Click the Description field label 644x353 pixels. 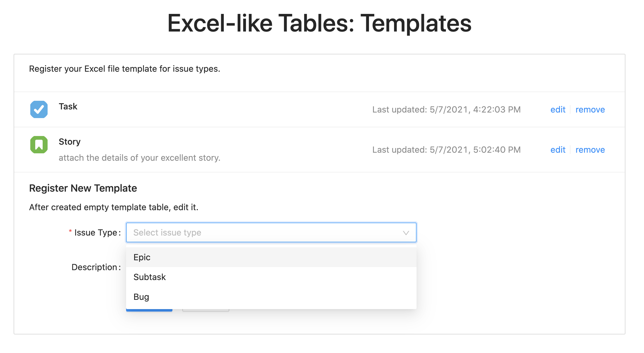point(94,267)
